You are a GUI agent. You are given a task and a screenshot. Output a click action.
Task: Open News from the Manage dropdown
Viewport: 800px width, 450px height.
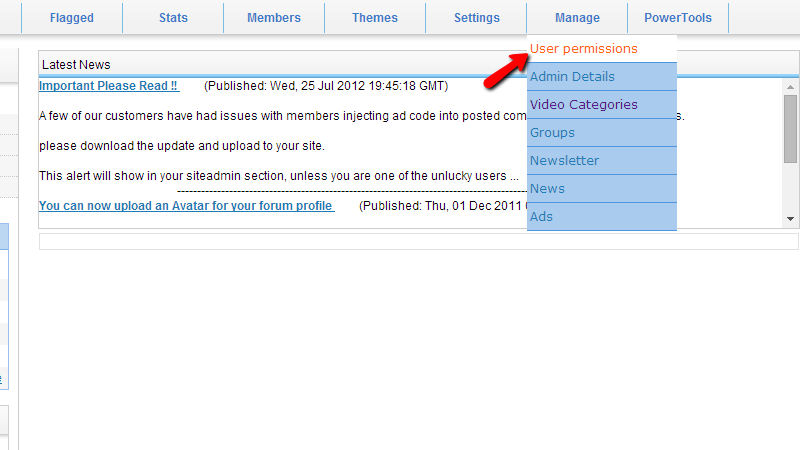tap(547, 189)
